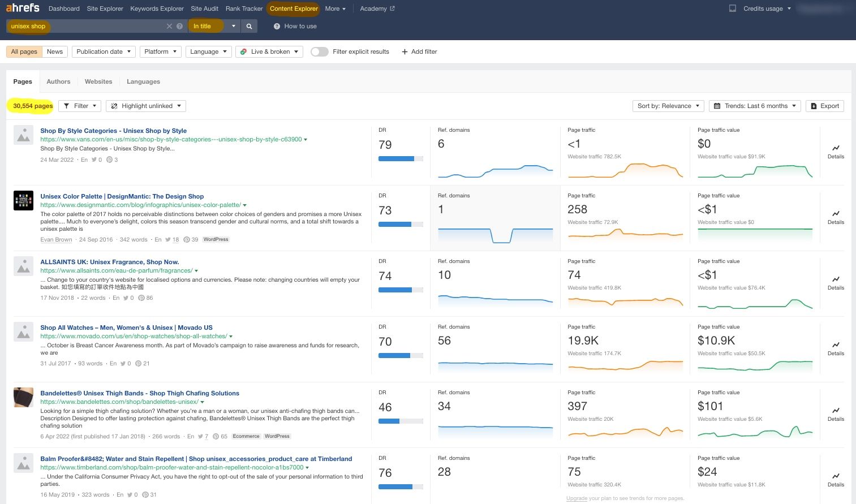This screenshot has height=504, width=856.
Task: Open Sort by: Relevance dropdown
Action: (x=668, y=106)
